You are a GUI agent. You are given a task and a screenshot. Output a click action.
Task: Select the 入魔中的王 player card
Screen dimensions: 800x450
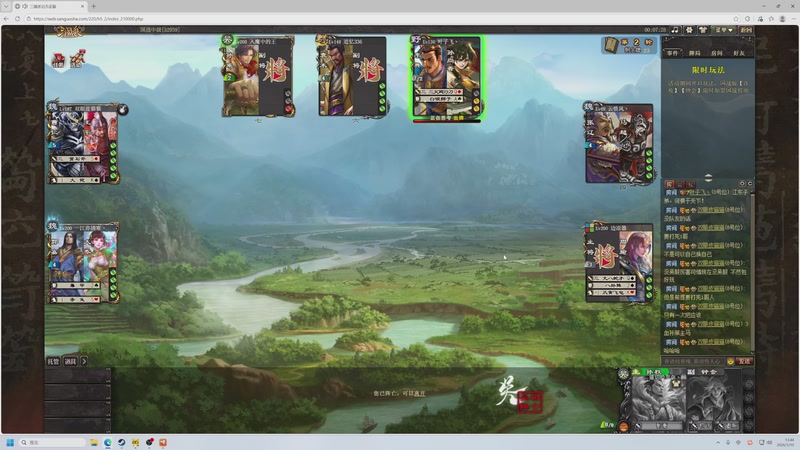[258, 76]
